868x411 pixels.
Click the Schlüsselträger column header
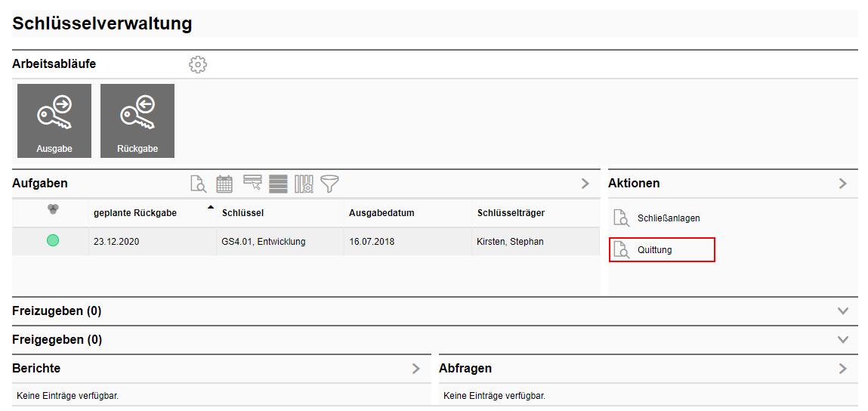click(x=511, y=213)
